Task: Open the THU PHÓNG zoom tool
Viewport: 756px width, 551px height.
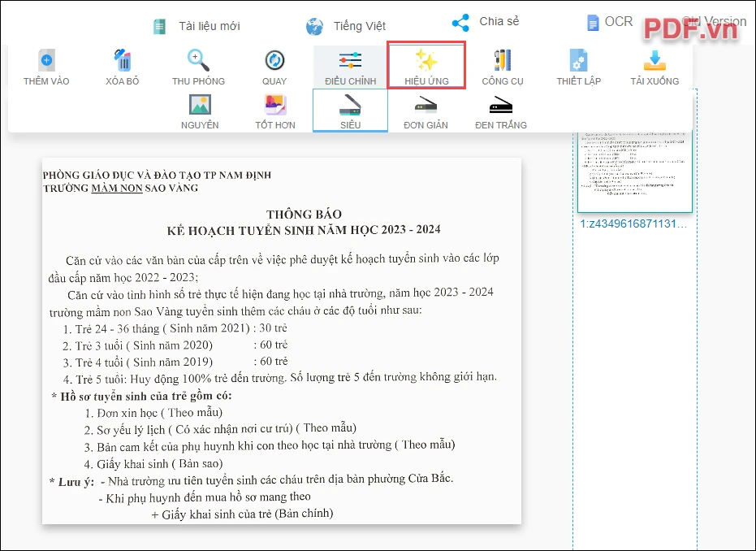Action: pos(198,67)
